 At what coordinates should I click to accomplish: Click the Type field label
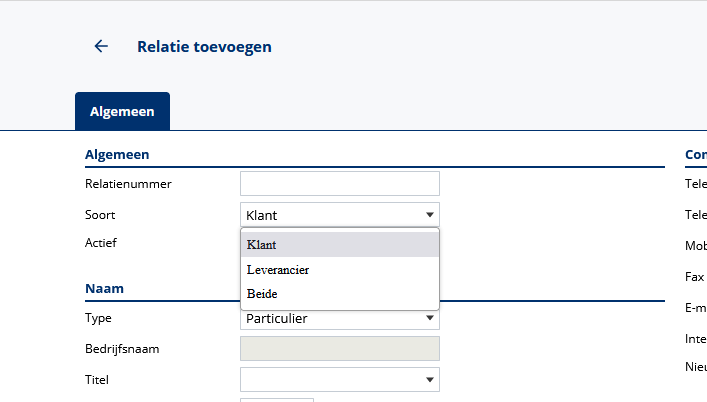[x=99, y=318]
